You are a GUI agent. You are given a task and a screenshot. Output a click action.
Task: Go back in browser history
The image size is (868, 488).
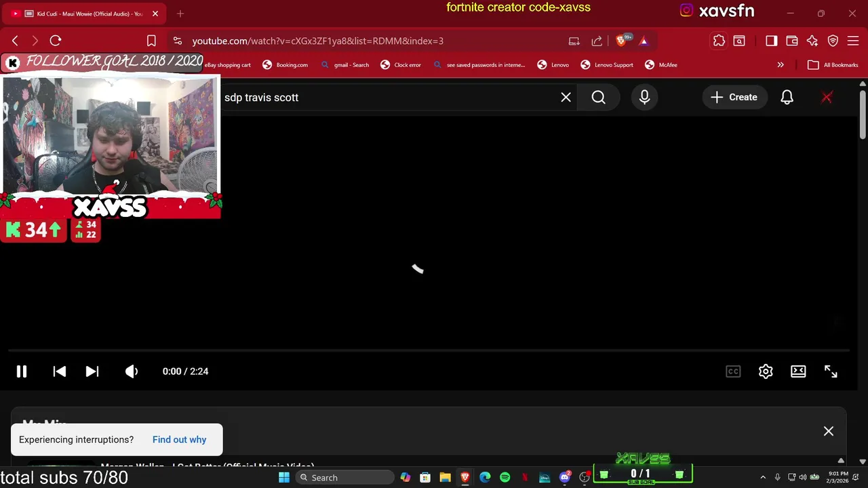coord(15,41)
